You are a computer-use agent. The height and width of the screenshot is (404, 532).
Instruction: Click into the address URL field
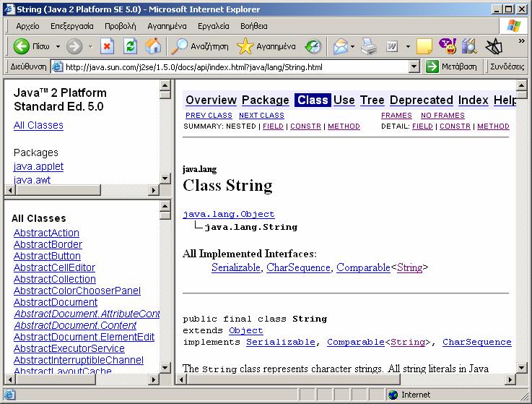click(236, 67)
